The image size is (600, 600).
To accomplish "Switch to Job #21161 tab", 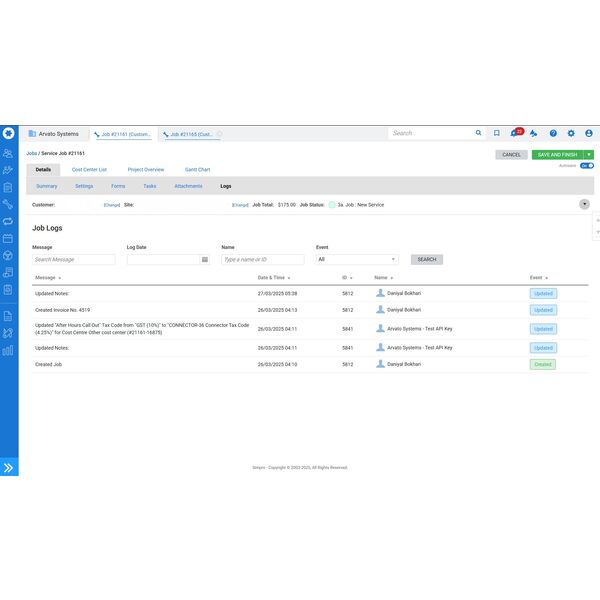I will coord(122,134).
